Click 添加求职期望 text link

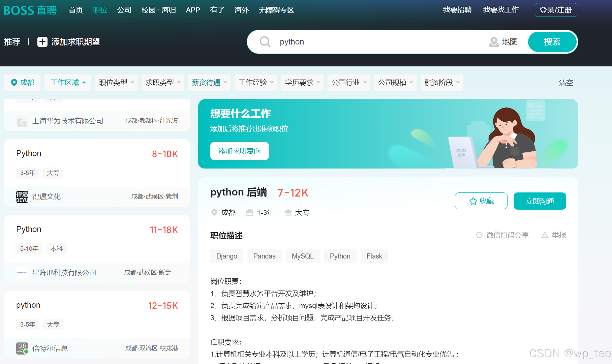coord(76,42)
